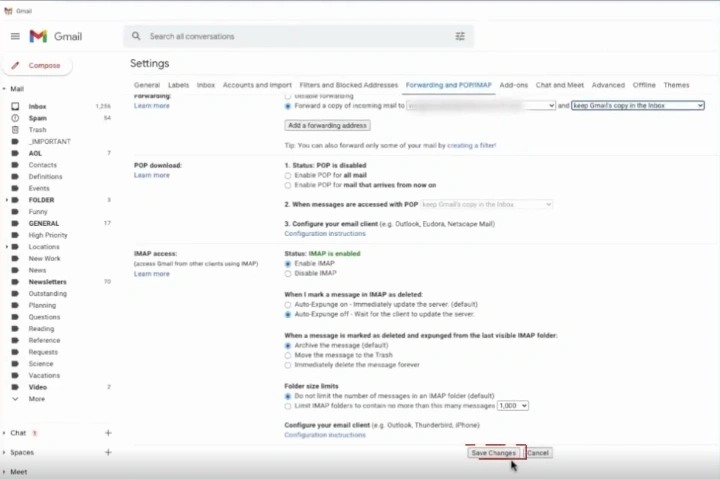Click the Compose pencil button
Viewport: 720px width, 479px height.
(37, 65)
